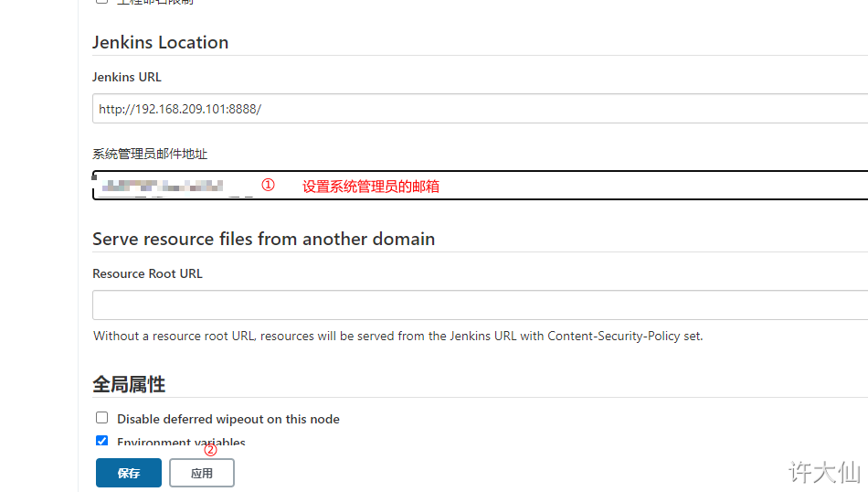The width and height of the screenshot is (868, 492).
Task: Click the red circled number 2 annotation
Action: pos(210,449)
